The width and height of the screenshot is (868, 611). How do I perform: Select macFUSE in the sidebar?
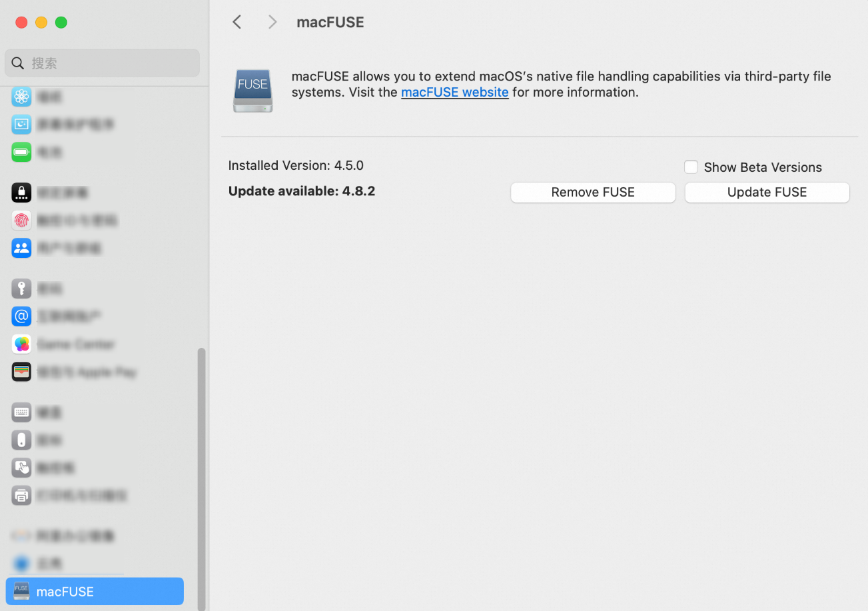point(93,591)
